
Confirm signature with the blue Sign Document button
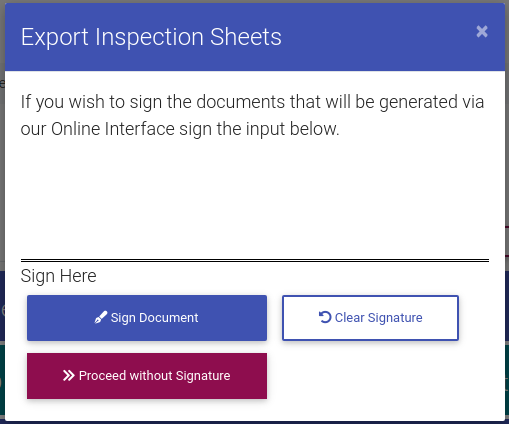coord(147,318)
